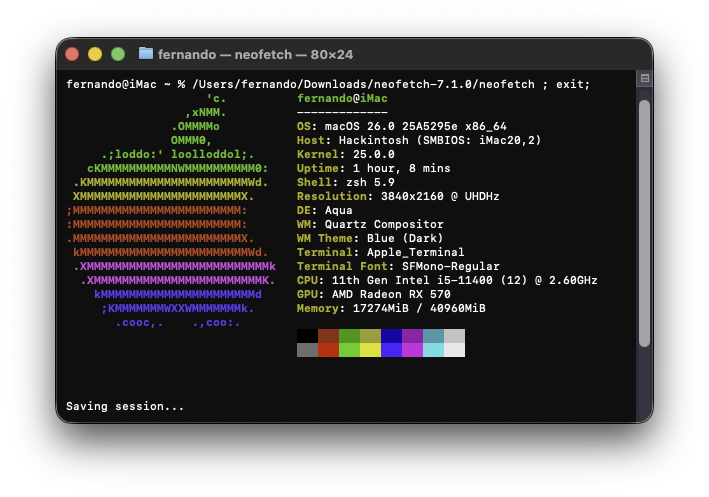Click the 'Memory: 17274MiB / 40960MiB' line
This screenshot has width=709, height=497.
pyautogui.click(x=391, y=308)
